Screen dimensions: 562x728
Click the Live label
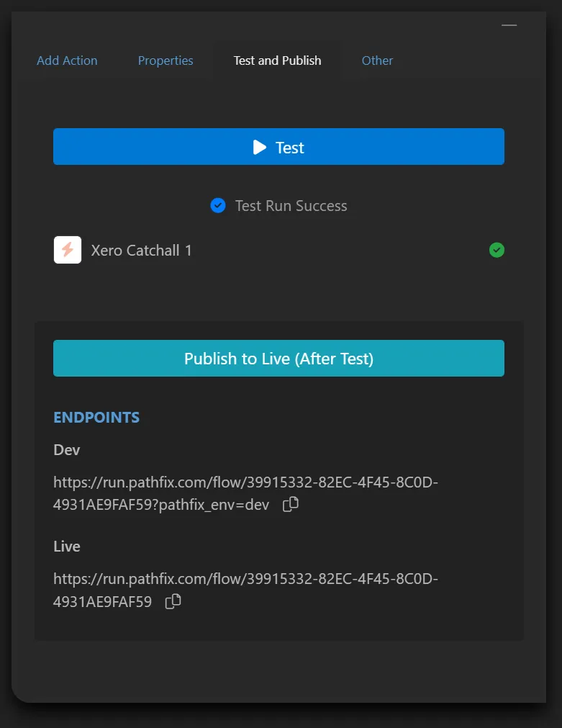67,547
